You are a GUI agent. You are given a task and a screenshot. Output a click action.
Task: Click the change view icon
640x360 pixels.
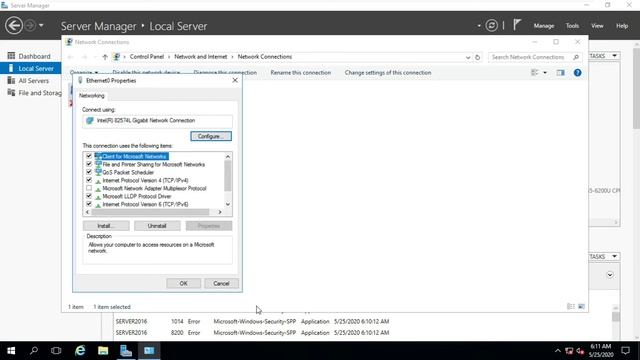(x=534, y=73)
